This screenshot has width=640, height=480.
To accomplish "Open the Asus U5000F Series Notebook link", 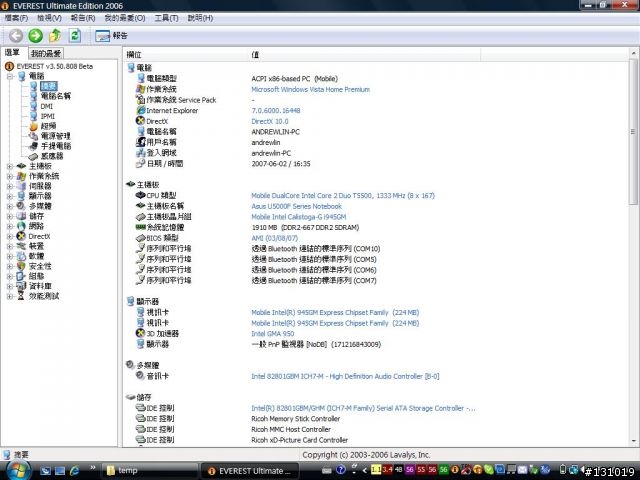I will pos(296,206).
